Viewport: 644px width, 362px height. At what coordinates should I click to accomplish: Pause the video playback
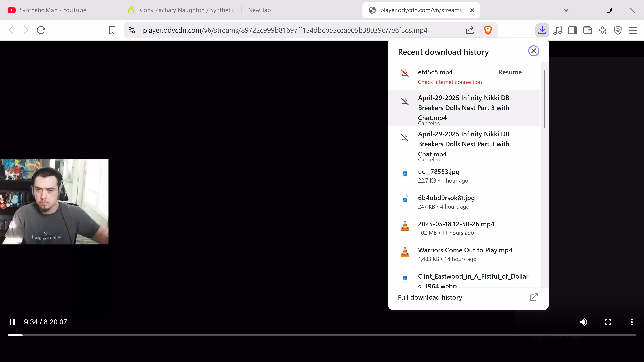coord(12,322)
